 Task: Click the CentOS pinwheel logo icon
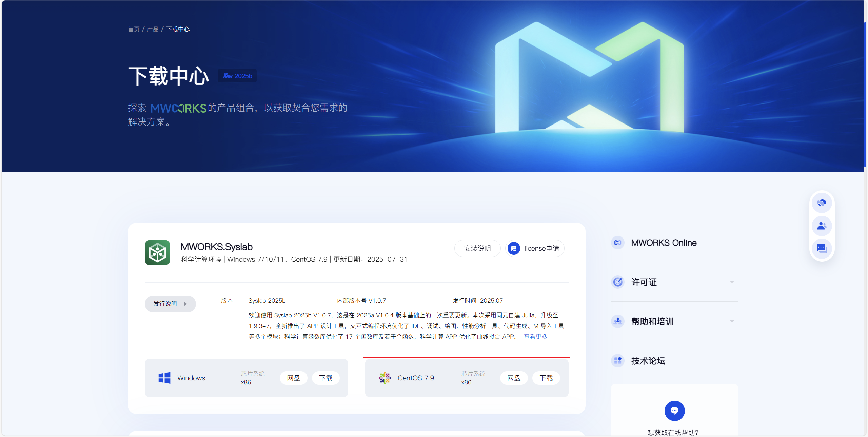(x=385, y=378)
